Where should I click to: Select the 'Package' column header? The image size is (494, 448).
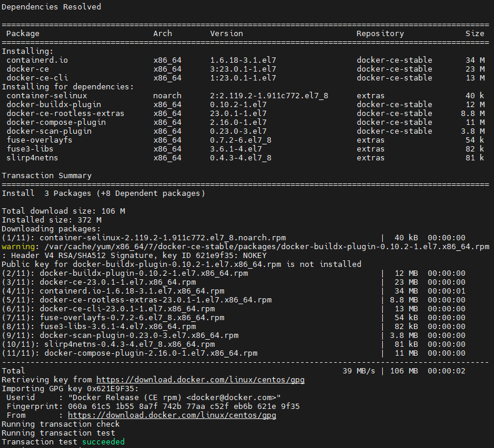tap(23, 34)
